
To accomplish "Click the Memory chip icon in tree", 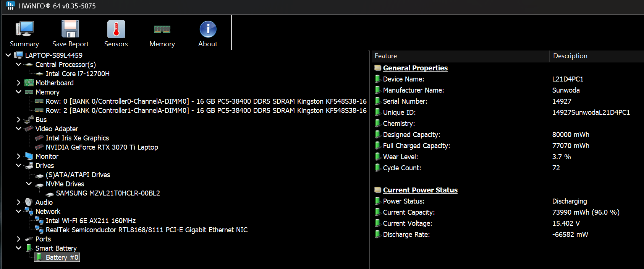I will click(29, 92).
